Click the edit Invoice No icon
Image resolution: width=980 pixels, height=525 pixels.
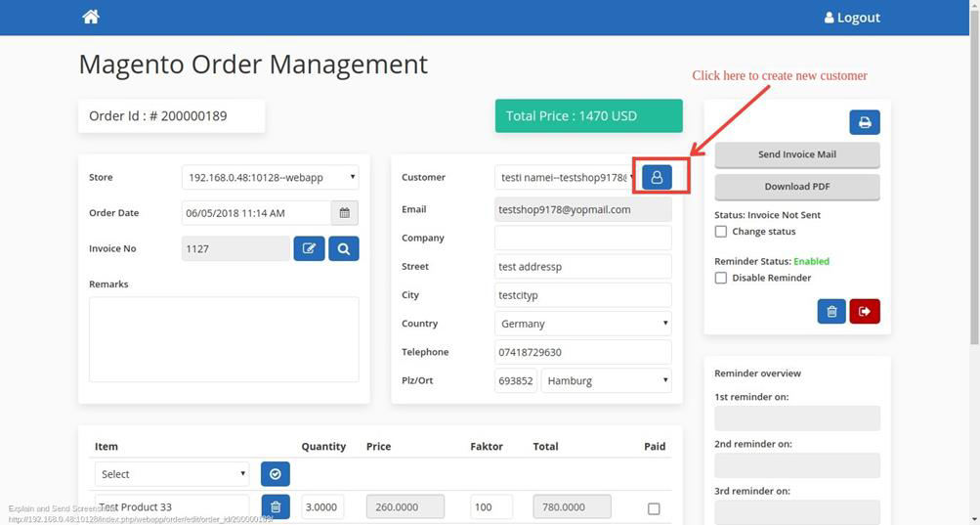click(309, 248)
